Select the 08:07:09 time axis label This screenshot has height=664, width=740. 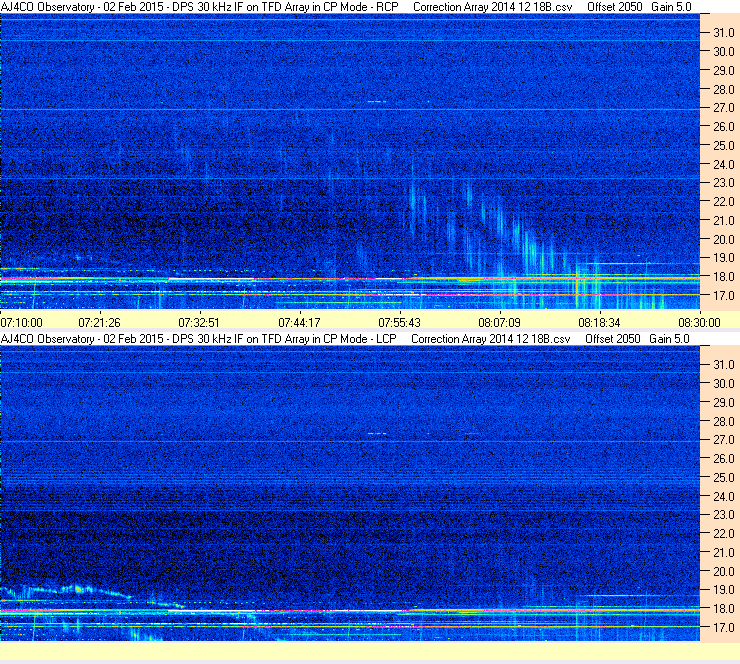pos(499,323)
